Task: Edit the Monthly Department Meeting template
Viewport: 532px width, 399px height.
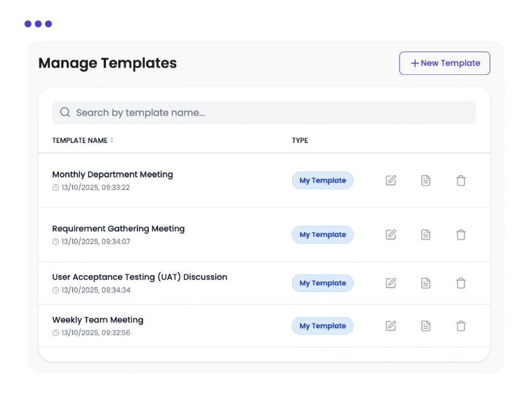Action: [391, 181]
